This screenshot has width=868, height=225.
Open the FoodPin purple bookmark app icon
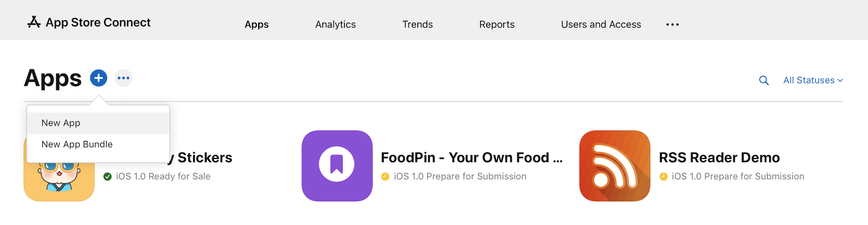coord(337,166)
